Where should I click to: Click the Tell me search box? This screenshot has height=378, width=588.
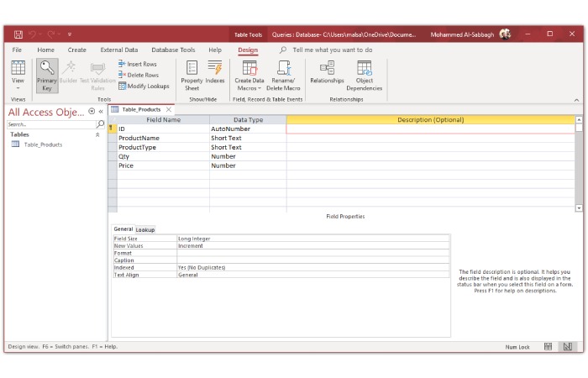pos(333,50)
